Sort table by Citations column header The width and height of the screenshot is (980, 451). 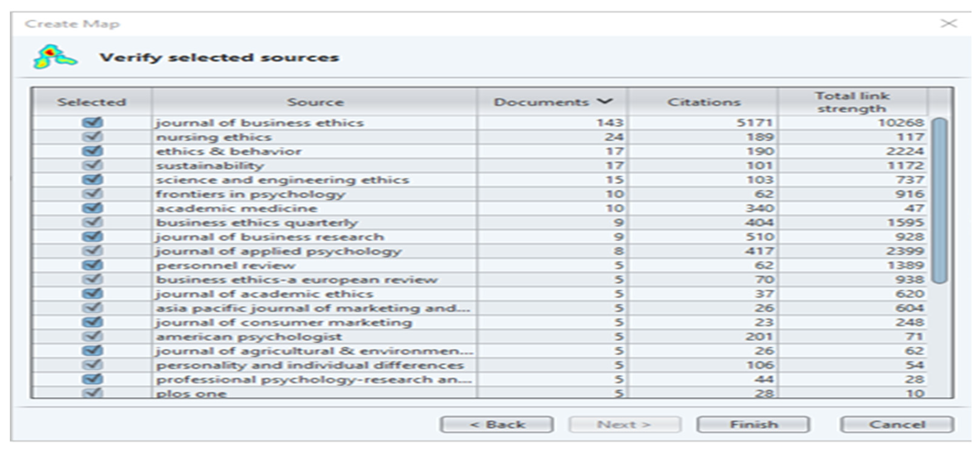point(703,102)
